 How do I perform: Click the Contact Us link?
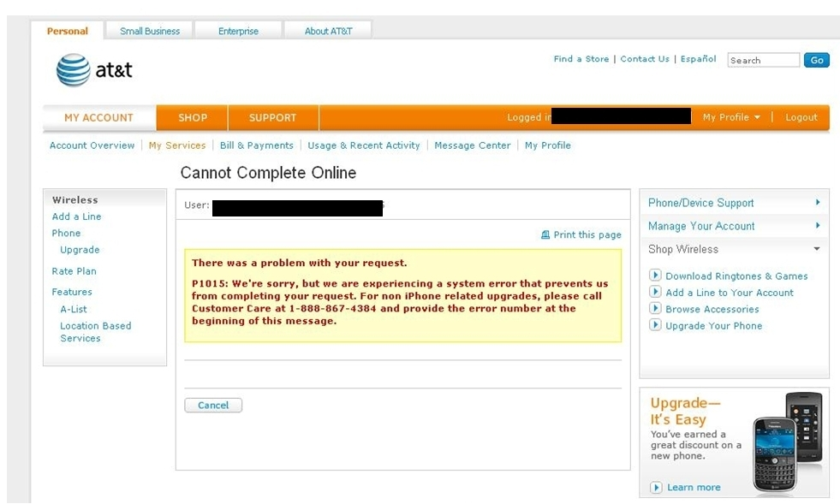point(645,59)
